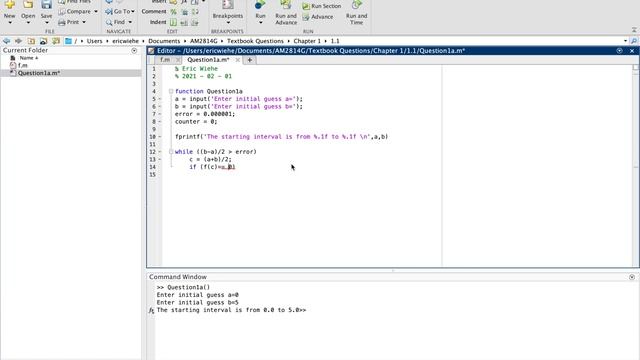
Task: Click the search folder magnifier icon
Action: coord(634,41)
